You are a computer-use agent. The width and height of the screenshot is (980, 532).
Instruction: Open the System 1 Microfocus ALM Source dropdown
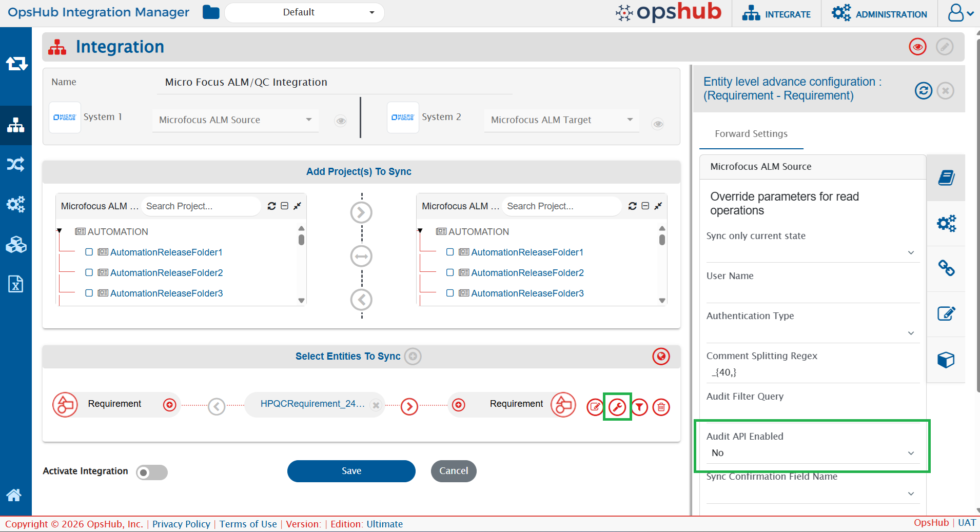235,120
